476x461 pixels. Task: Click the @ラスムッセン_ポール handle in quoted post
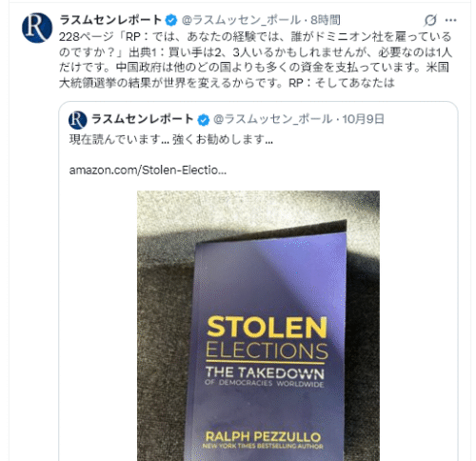coord(273,119)
